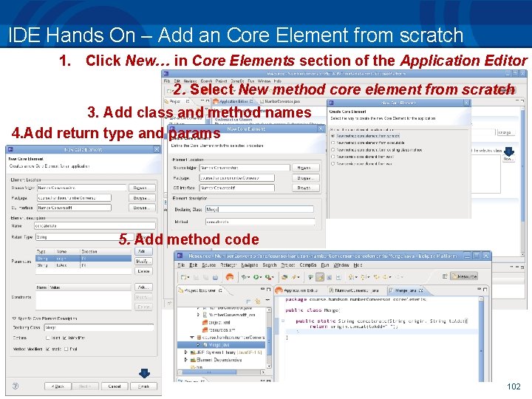This screenshot has height=399, width=532.
Task: Click the Back button in the dialog
Action: 58,386
